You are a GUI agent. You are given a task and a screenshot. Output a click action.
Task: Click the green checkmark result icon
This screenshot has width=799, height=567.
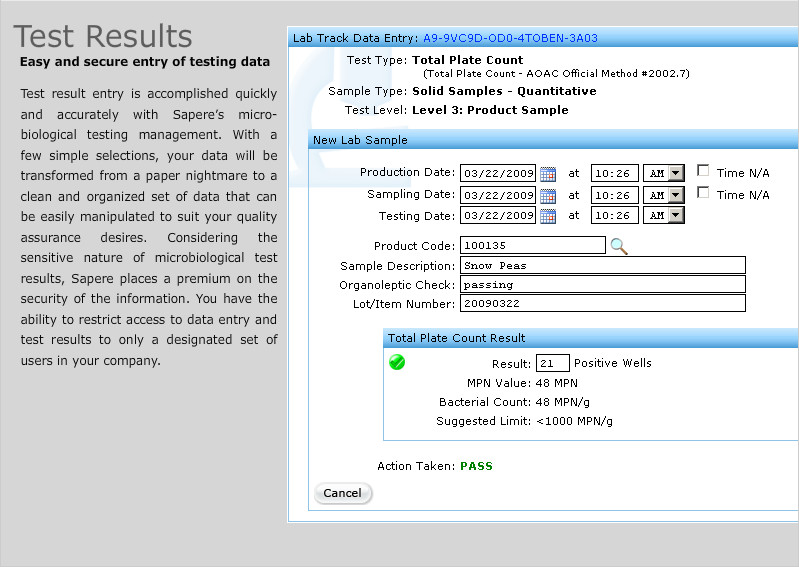[397, 362]
